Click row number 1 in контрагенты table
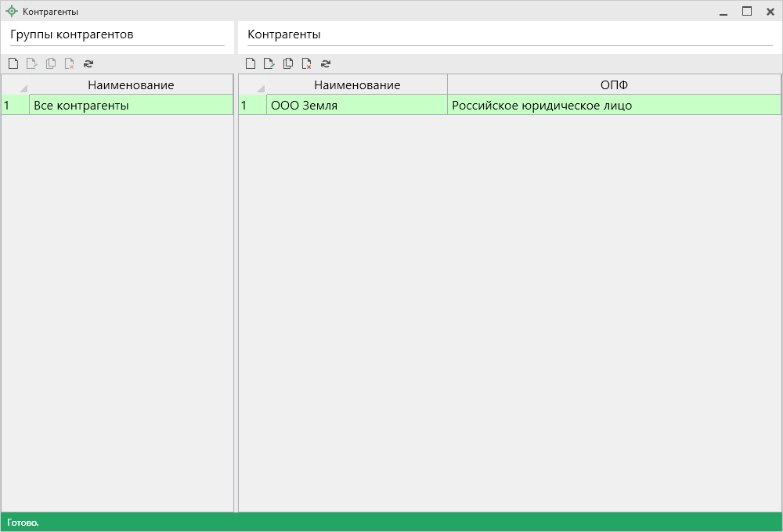 (252, 105)
